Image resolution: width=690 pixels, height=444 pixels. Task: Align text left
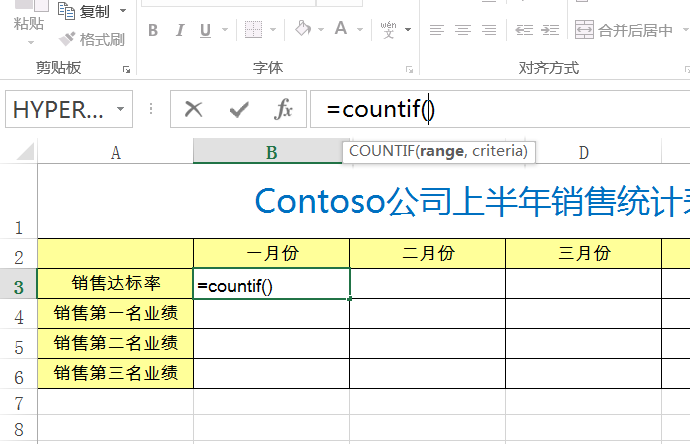437,30
